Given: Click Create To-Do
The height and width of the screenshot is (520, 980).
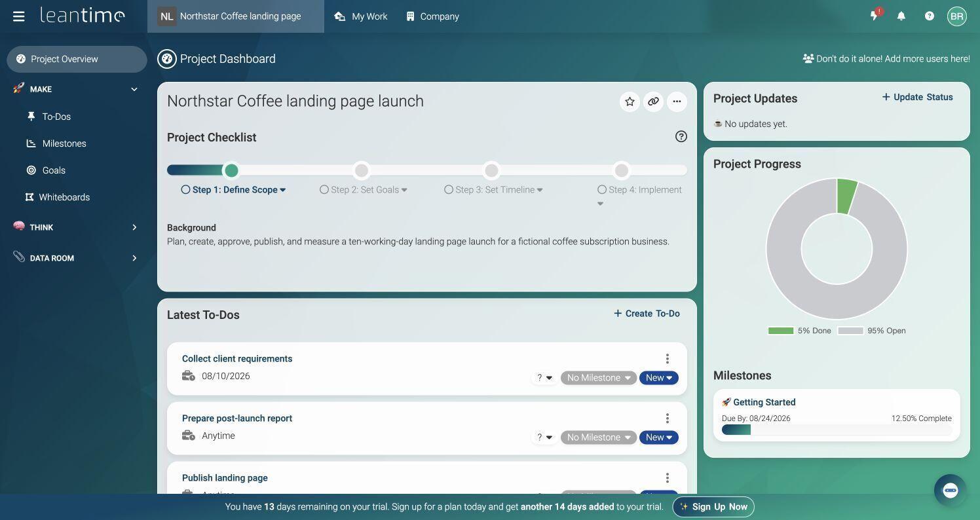Looking at the screenshot, I should [x=647, y=314].
